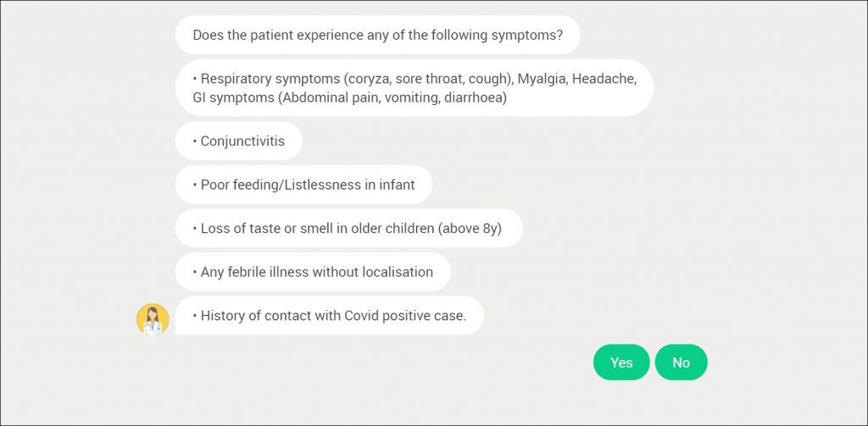
Task: Click the History of contact bubble
Action: pyautogui.click(x=329, y=316)
